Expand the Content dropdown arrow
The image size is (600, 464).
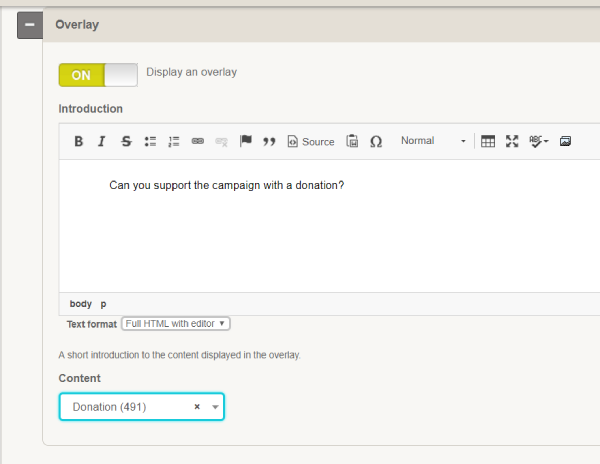coord(215,407)
